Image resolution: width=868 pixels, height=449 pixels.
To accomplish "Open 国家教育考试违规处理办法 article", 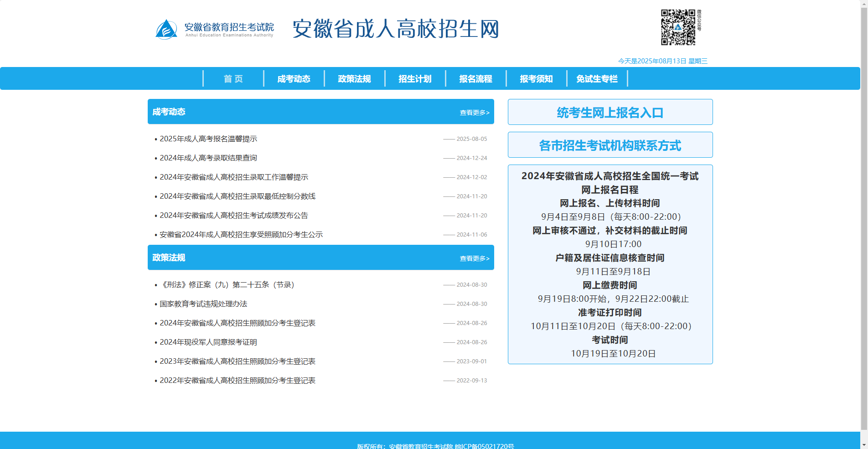I will tap(203, 304).
